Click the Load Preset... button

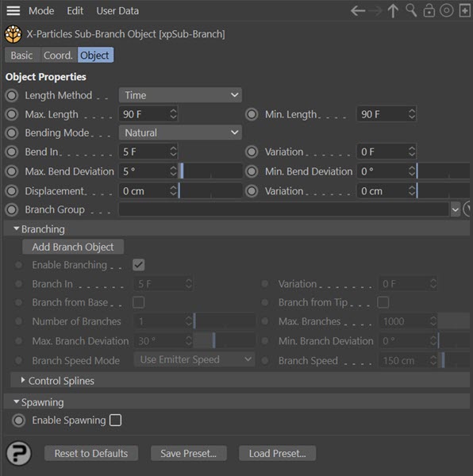(x=278, y=453)
